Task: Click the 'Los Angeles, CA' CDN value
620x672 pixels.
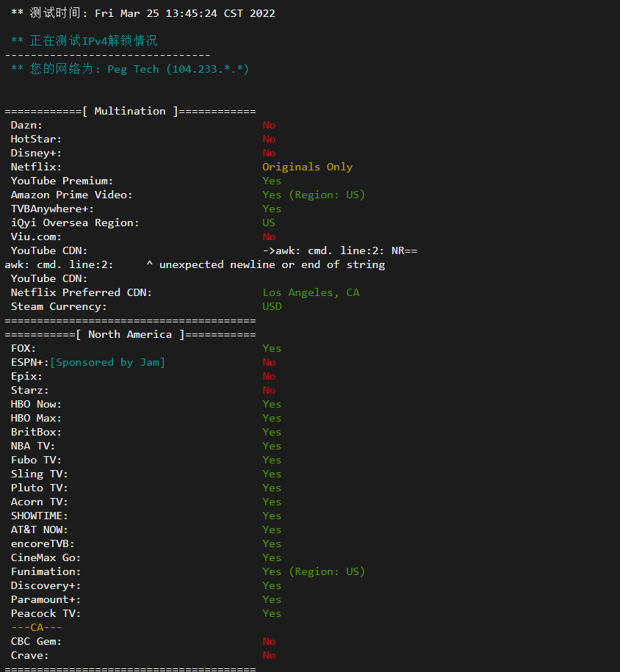Action: 311,292
